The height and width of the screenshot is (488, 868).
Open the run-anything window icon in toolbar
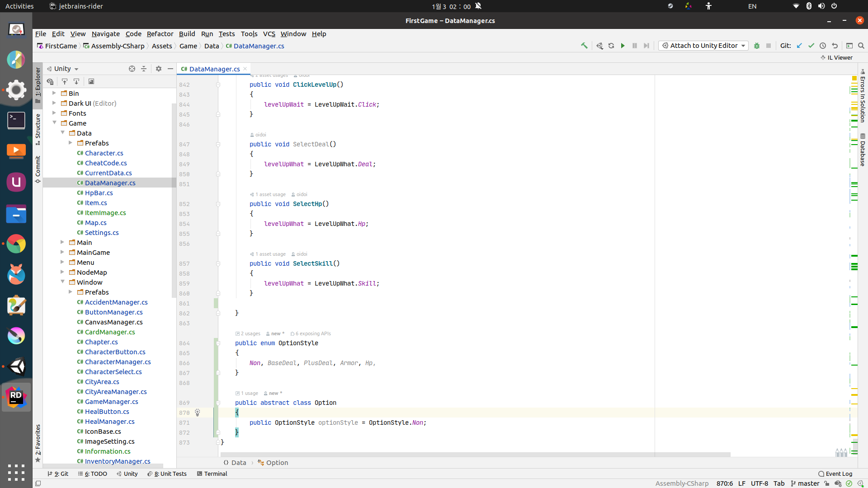[849, 46]
